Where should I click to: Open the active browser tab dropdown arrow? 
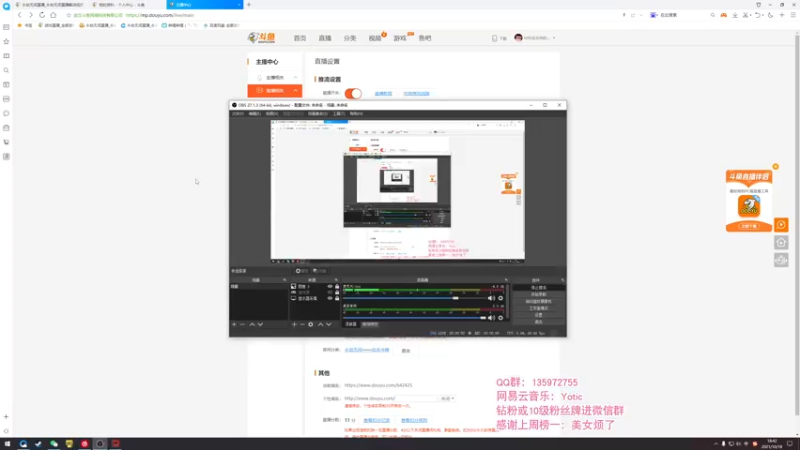[x=239, y=5]
